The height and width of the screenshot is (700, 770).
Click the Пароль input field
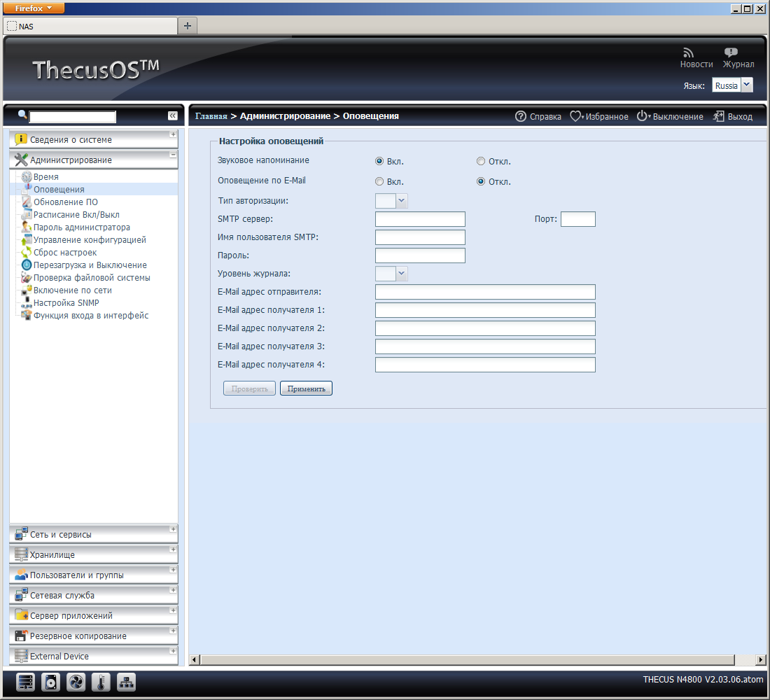420,255
